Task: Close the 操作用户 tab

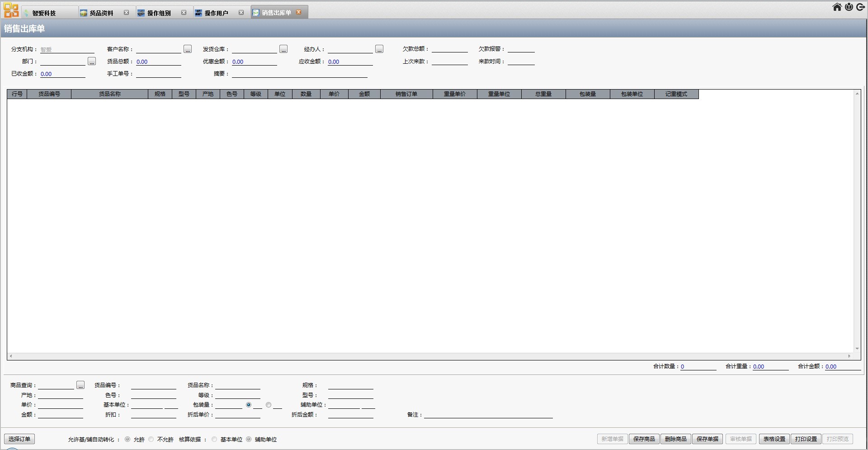Action: [241, 13]
